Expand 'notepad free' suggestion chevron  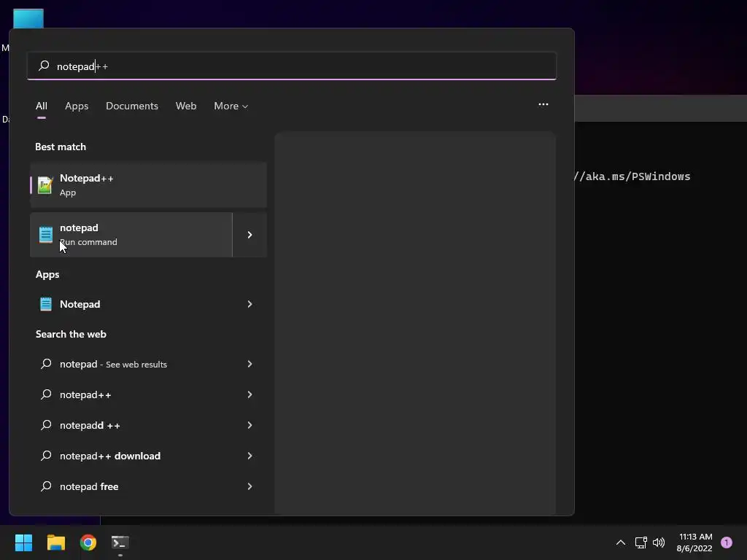[249, 486]
